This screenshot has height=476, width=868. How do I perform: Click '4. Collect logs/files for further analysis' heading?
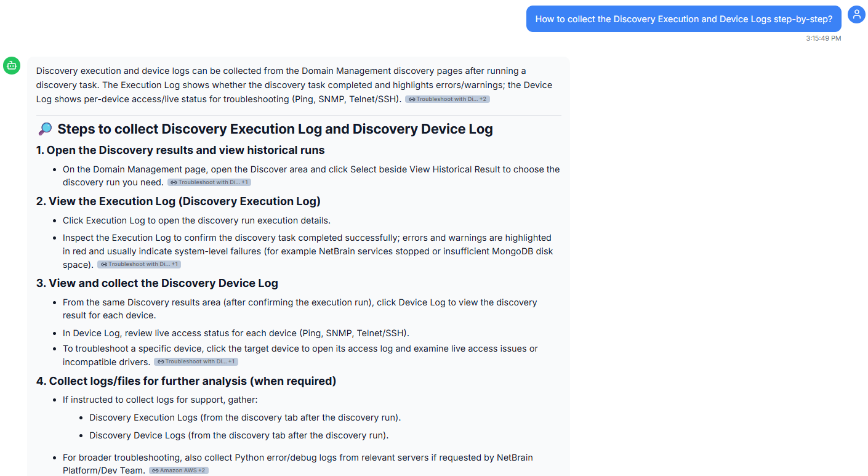click(187, 381)
